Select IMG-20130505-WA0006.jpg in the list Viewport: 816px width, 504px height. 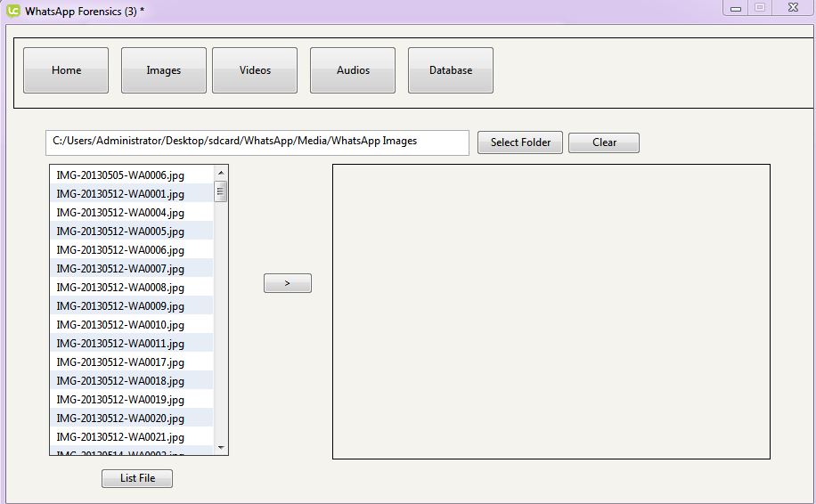point(120,175)
